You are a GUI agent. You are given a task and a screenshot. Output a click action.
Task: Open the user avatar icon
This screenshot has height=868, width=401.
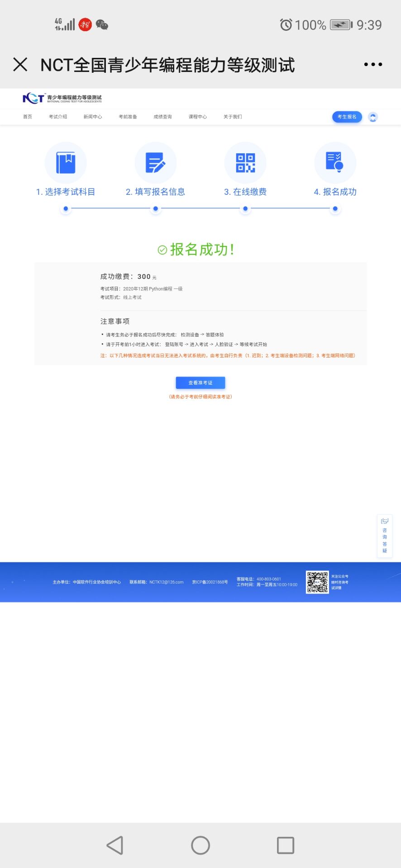click(373, 117)
